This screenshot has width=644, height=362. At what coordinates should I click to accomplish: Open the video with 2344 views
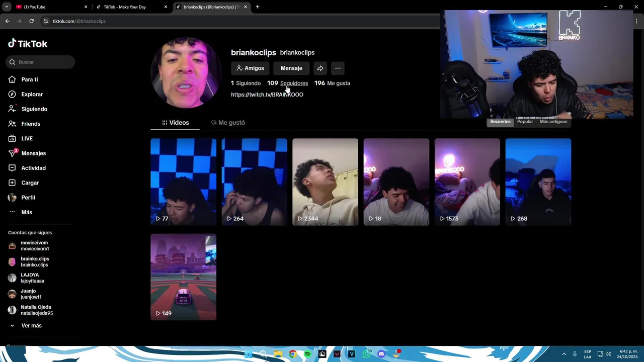point(325,182)
